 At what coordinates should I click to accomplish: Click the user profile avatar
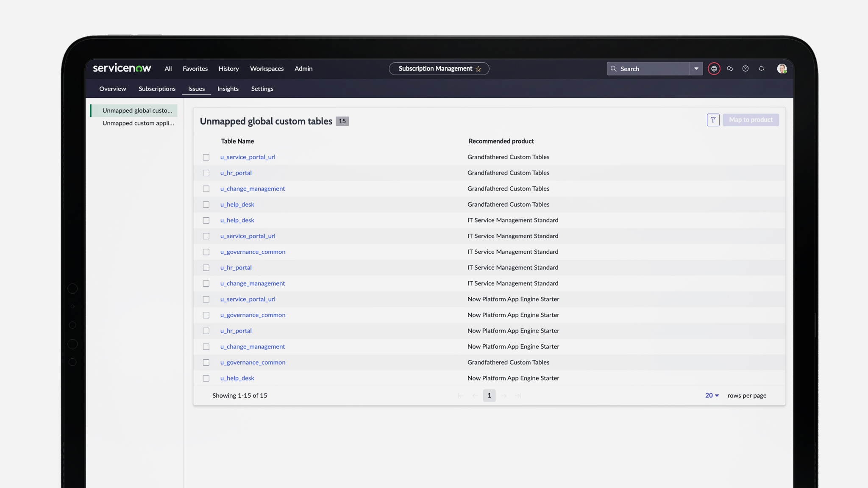[x=782, y=69]
